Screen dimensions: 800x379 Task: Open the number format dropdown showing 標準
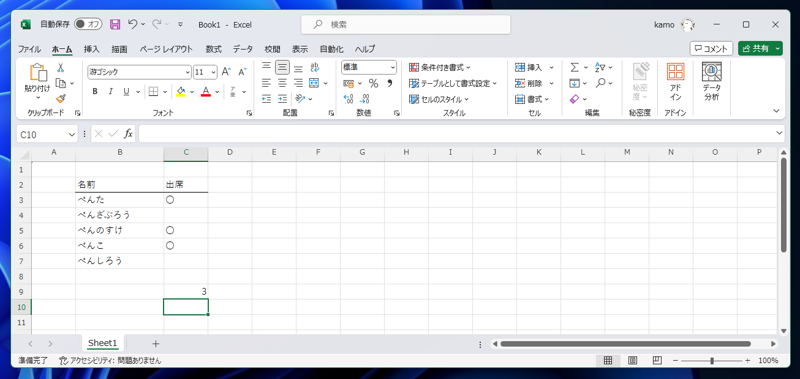[392, 67]
